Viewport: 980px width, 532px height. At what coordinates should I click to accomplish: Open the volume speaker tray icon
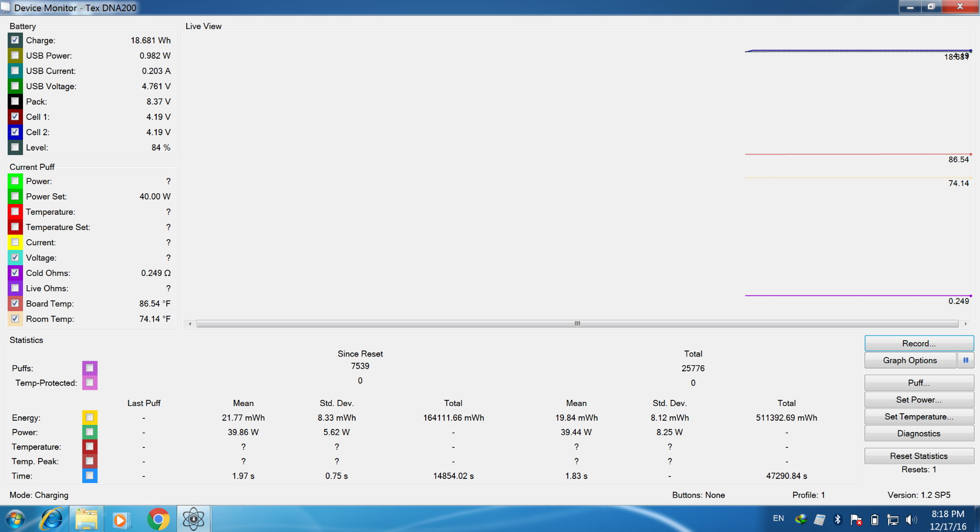pos(910,519)
